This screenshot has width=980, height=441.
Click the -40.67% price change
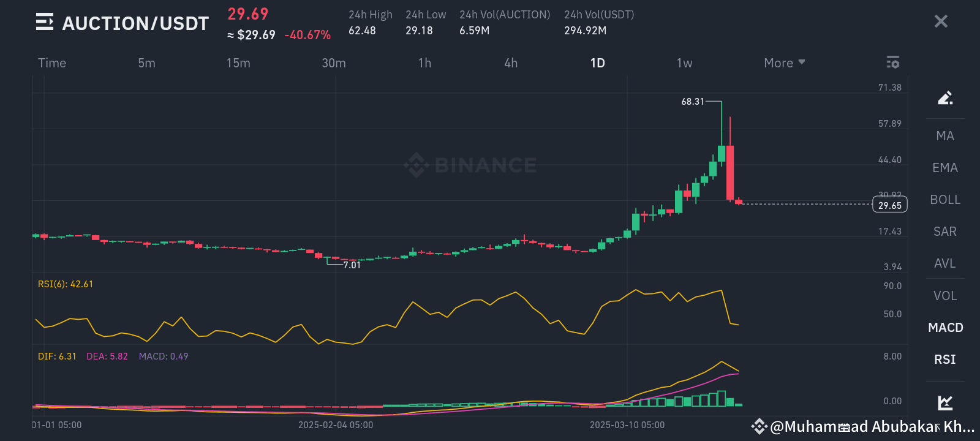pyautogui.click(x=307, y=36)
